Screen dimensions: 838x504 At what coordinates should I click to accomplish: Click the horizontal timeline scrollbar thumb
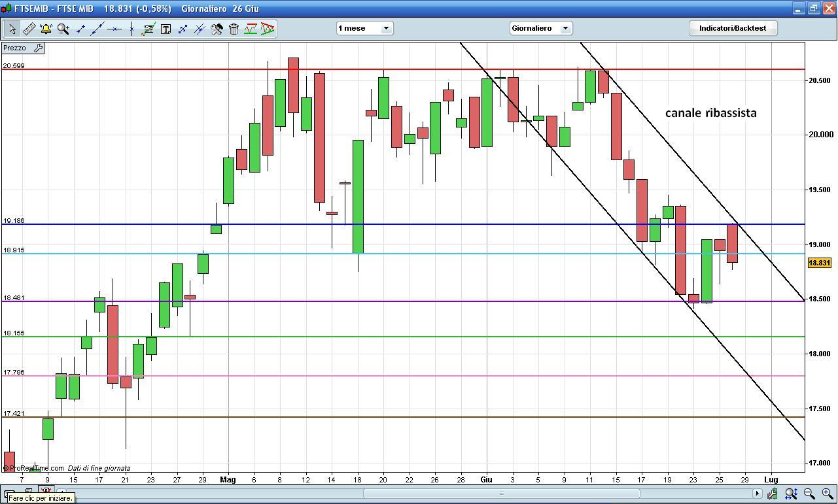click(x=502, y=494)
